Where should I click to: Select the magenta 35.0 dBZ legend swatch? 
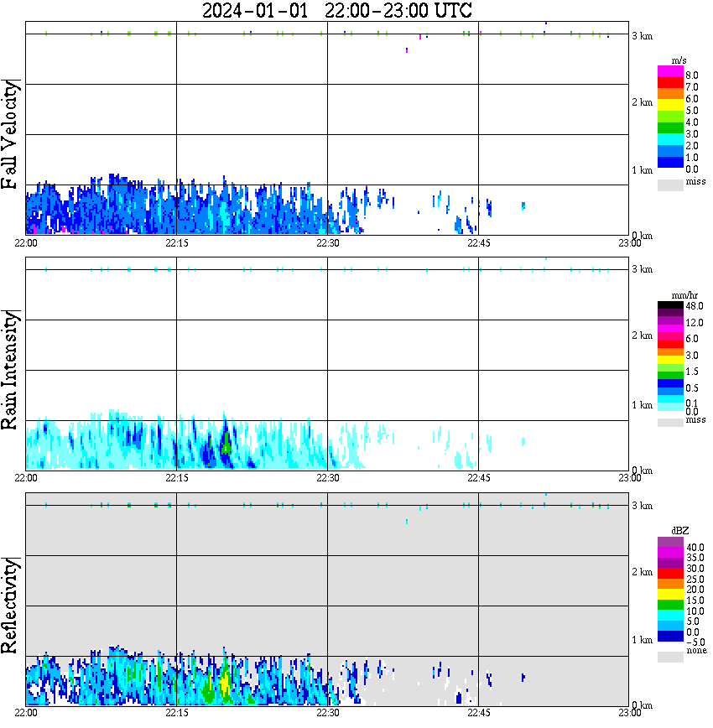670,553
